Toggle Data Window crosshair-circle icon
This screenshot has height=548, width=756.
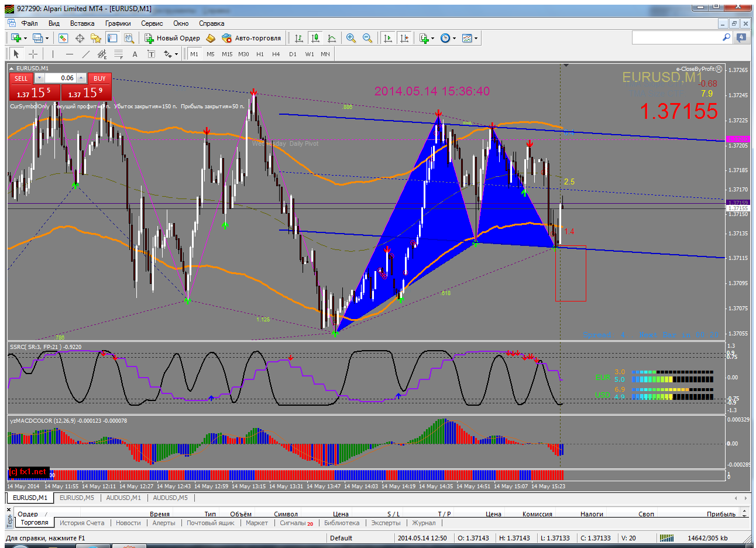tap(80, 38)
